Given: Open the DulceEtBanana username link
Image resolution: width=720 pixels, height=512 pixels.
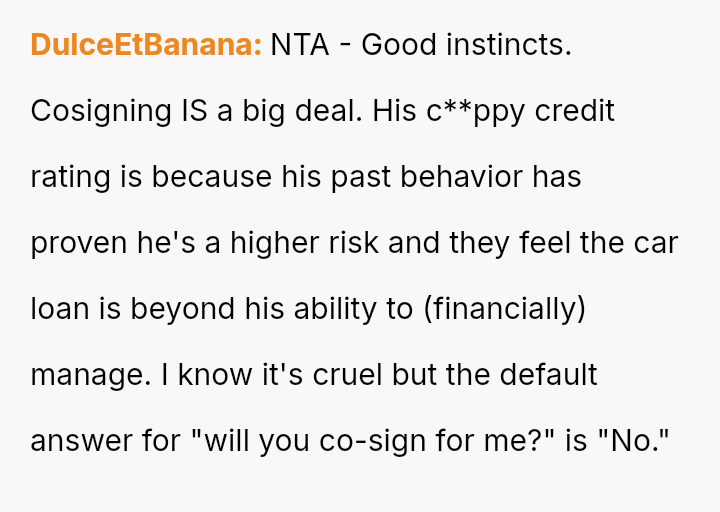Looking at the screenshot, I should coord(146,45).
